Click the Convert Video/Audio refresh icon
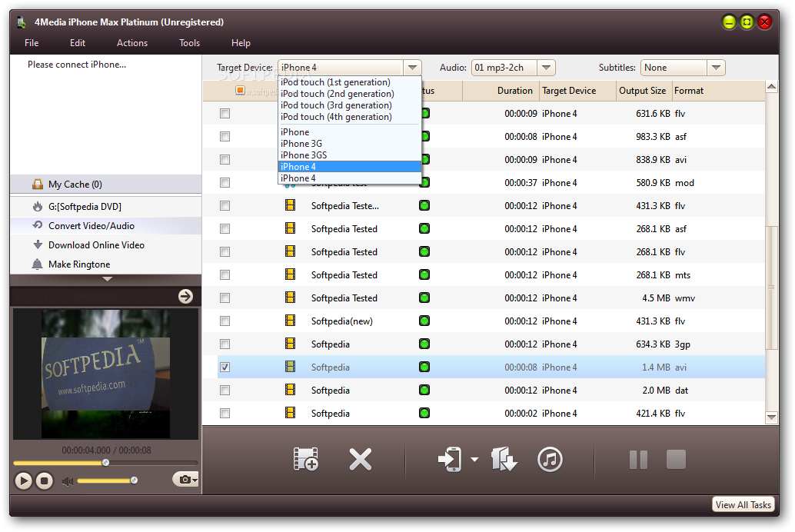795x532 pixels. tap(38, 225)
